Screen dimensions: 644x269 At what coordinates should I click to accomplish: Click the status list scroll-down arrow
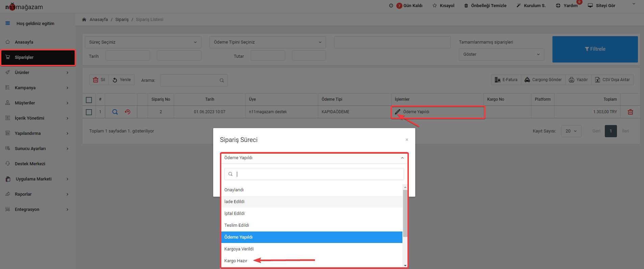click(405, 266)
